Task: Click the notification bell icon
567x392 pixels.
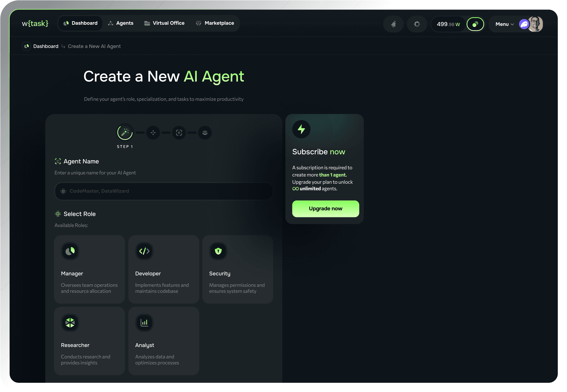Action: tap(393, 24)
